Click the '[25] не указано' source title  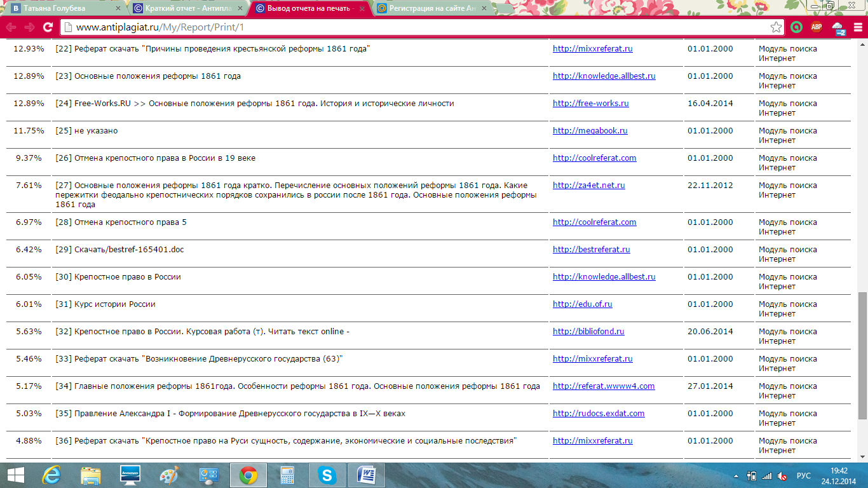tap(86, 131)
